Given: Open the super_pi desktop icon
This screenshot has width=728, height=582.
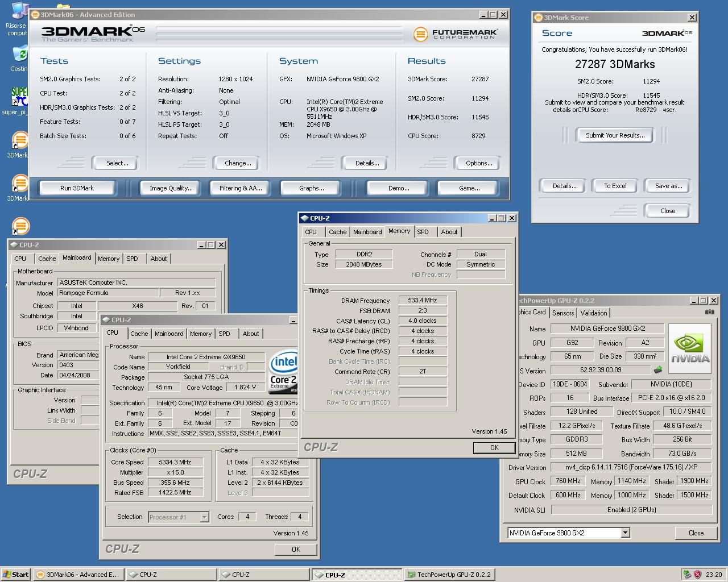Looking at the screenshot, I should click(x=19, y=97).
